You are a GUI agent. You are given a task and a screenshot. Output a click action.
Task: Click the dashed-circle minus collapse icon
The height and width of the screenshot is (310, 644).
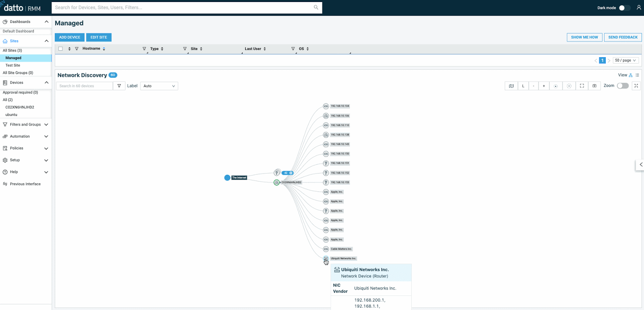[x=569, y=86]
